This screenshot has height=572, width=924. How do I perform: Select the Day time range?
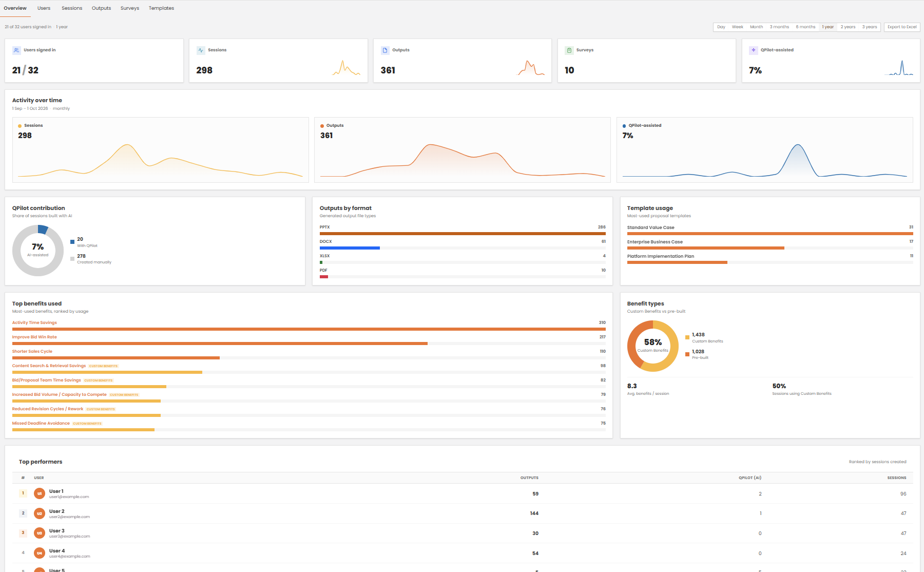(x=721, y=27)
